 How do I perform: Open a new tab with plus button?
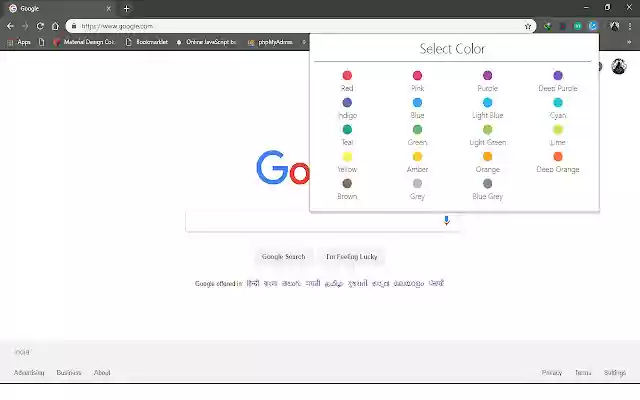click(127, 8)
